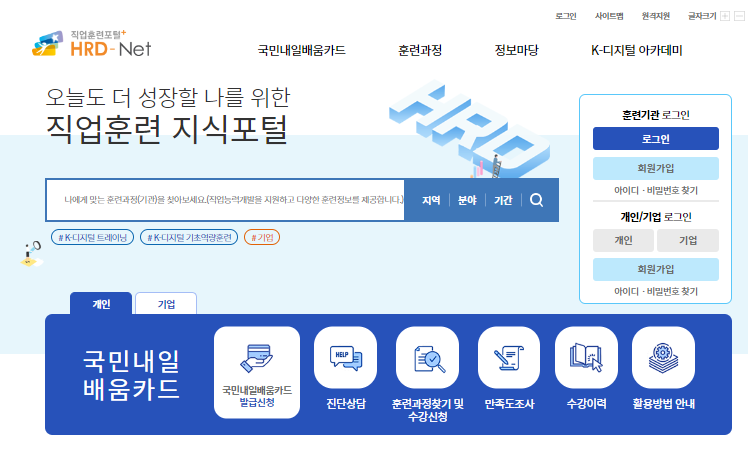Open the 수강이력 book icon
Viewport: 748px width, 459px height.
586,358
